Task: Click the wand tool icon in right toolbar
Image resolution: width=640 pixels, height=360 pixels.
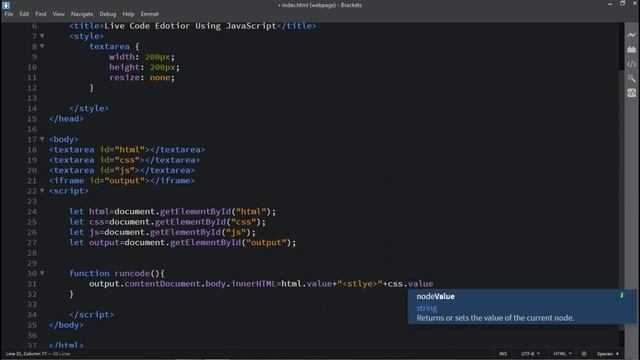Action: pyautogui.click(x=631, y=78)
